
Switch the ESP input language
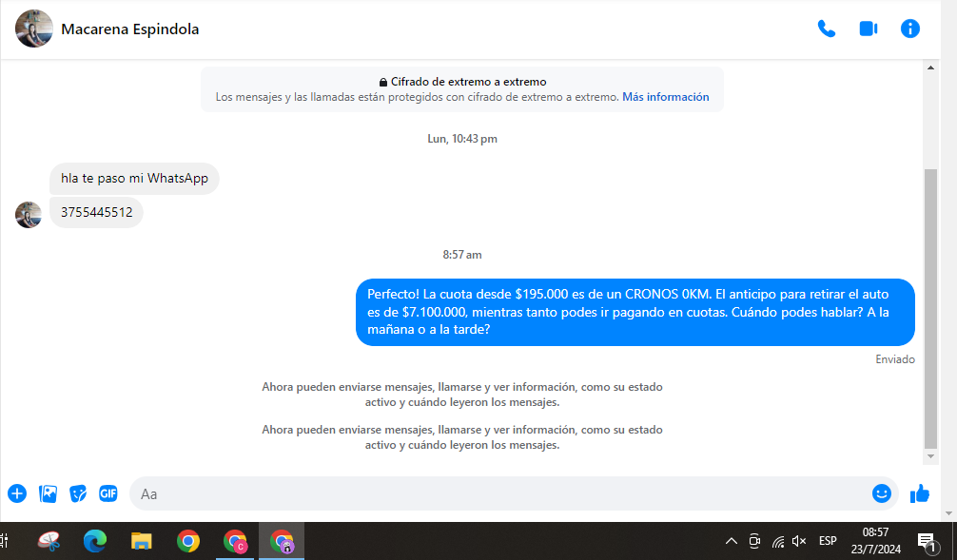(x=828, y=541)
